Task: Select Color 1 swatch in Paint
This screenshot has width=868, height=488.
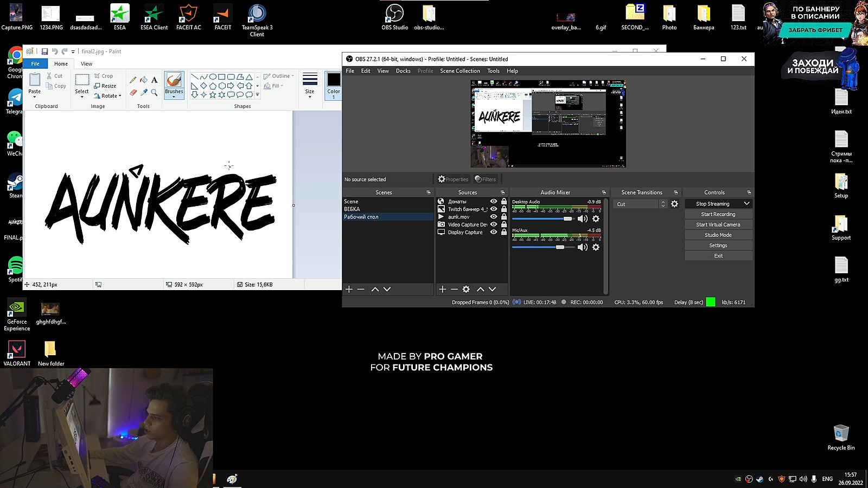Action: (x=334, y=85)
